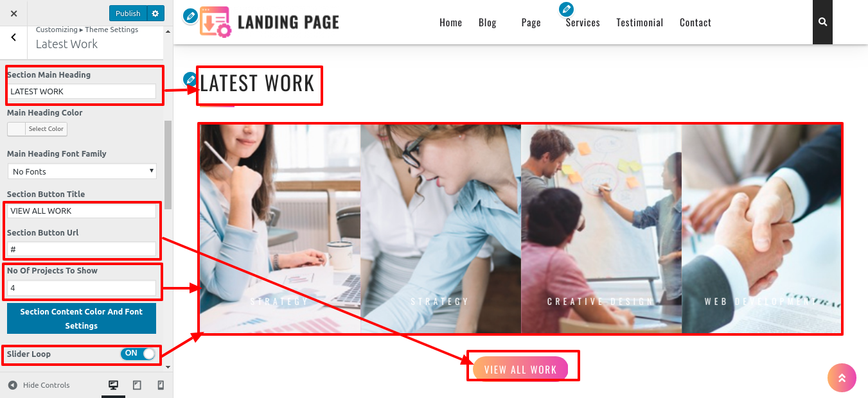Switch to desktop preview device icon
Viewport: 868px width, 398px height.
[x=113, y=385]
